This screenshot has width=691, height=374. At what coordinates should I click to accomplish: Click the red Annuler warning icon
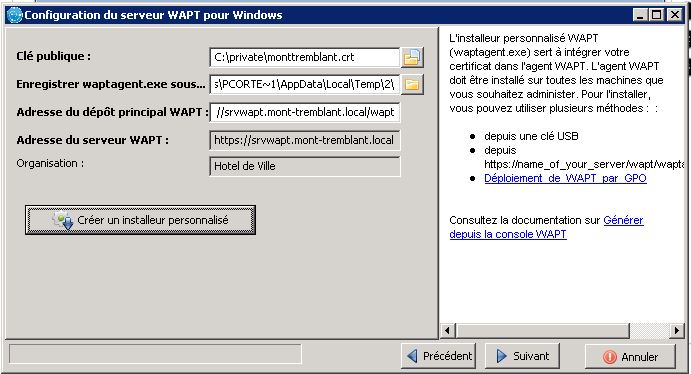pos(609,356)
